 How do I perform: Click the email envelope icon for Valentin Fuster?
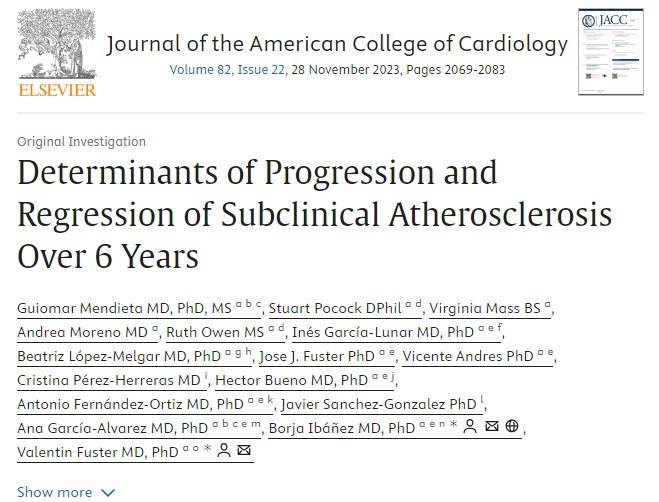coord(244,452)
